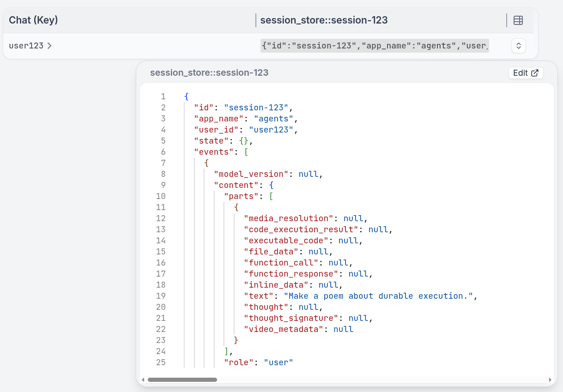The height and width of the screenshot is (392, 563).
Task: Click the "agents" string value
Action: 273,119
